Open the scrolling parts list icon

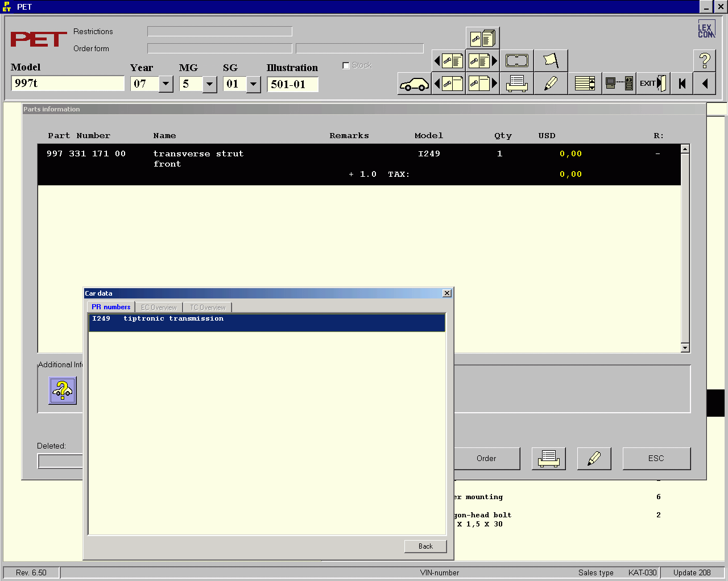(x=585, y=84)
